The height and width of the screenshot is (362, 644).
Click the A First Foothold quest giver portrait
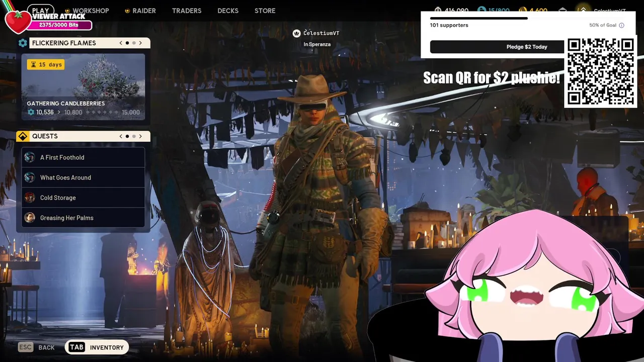[30, 157]
